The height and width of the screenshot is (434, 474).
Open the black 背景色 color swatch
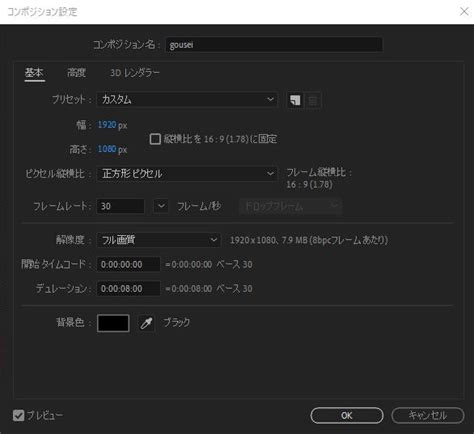tap(113, 323)
